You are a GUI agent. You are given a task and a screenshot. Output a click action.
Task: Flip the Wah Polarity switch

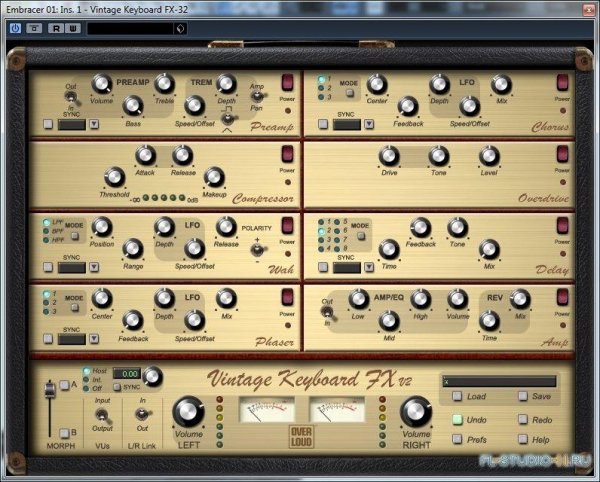pos(258,250)
